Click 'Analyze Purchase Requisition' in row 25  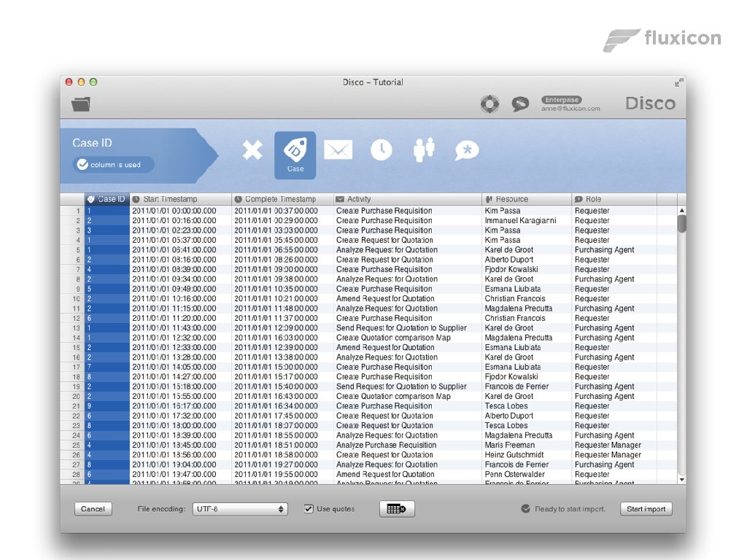pyautogui.click(x=386, y=445)
